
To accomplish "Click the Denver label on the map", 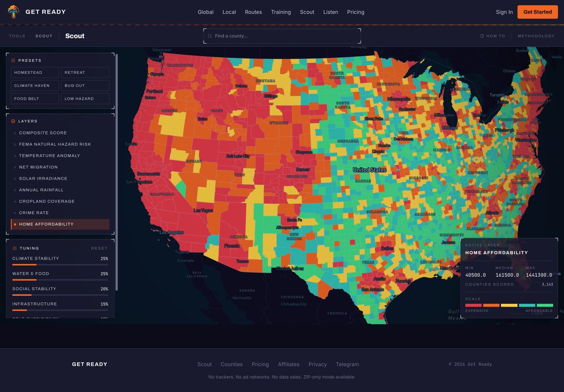I will tap(303, 169).
